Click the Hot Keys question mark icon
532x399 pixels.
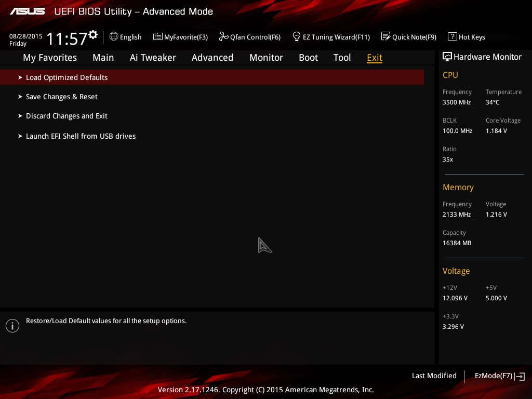tap(453, 36)
